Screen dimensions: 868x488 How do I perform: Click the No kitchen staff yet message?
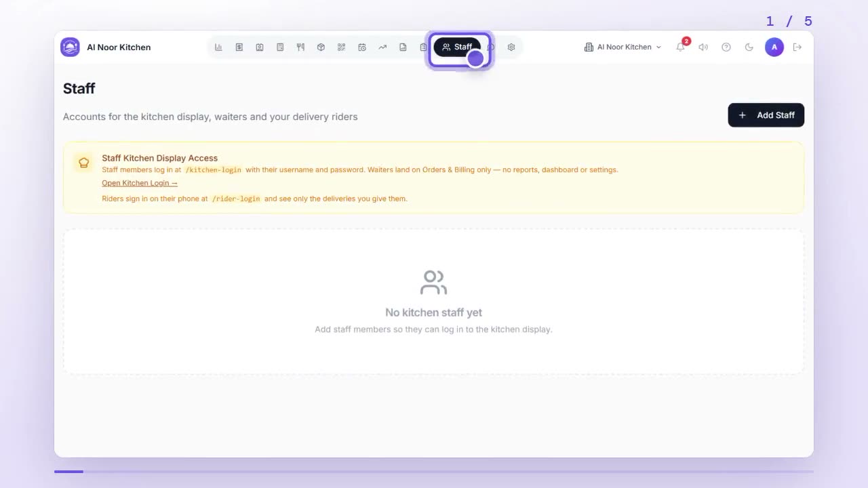(x=434, y=312)
